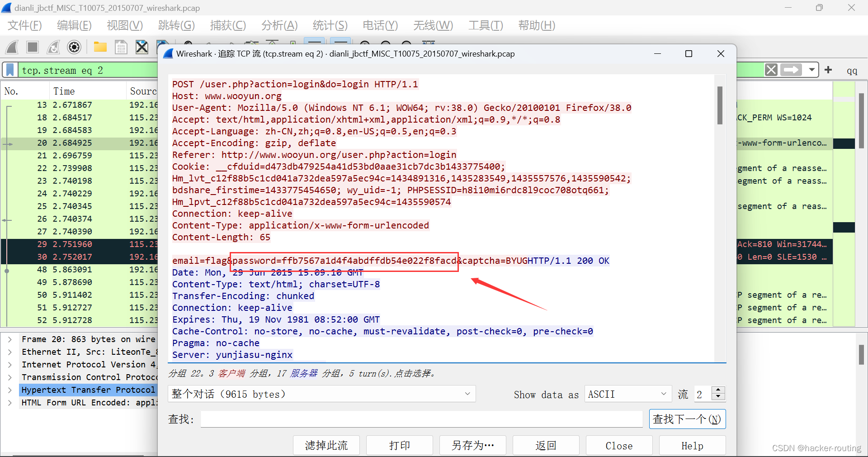Click the No. column header
The height and width of the screenshot is (457, 868).
pyautogui.click(x=25, y=91)
